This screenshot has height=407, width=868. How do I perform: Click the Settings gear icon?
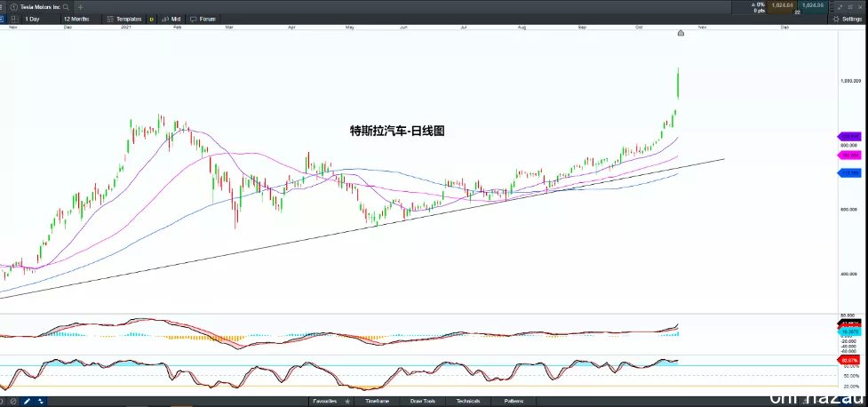[x=836, y=19]
